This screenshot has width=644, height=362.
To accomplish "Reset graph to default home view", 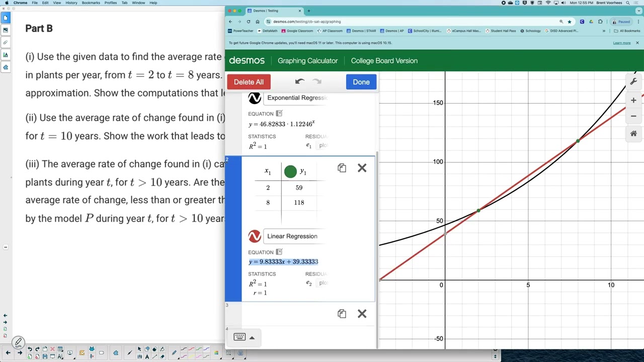I will tap(633, 134).
